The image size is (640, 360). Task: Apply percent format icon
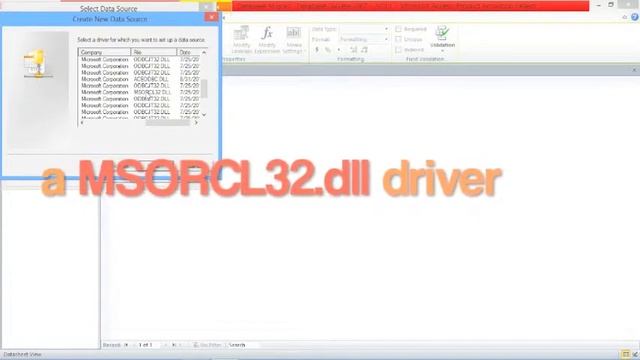click(x=328, y=50)
